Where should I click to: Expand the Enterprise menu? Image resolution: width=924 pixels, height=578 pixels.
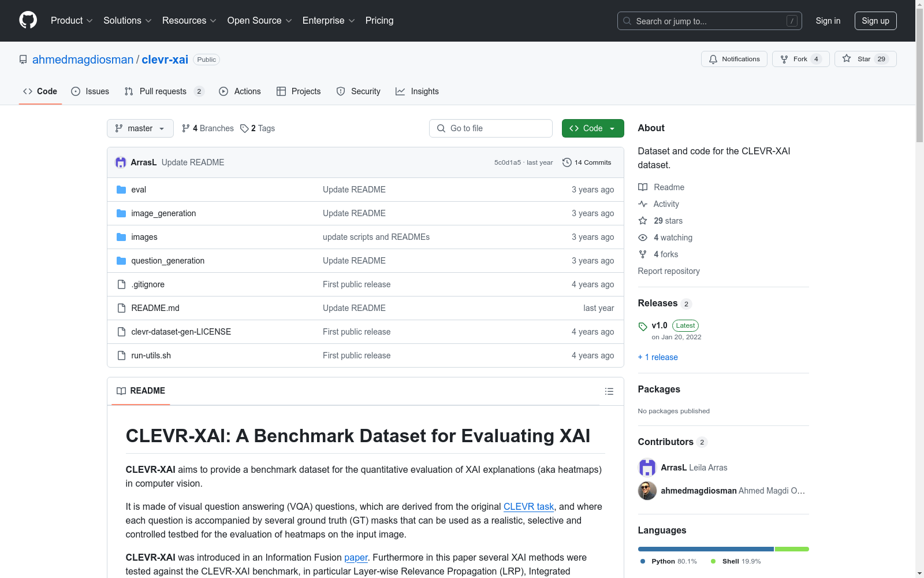pos(329,21)
